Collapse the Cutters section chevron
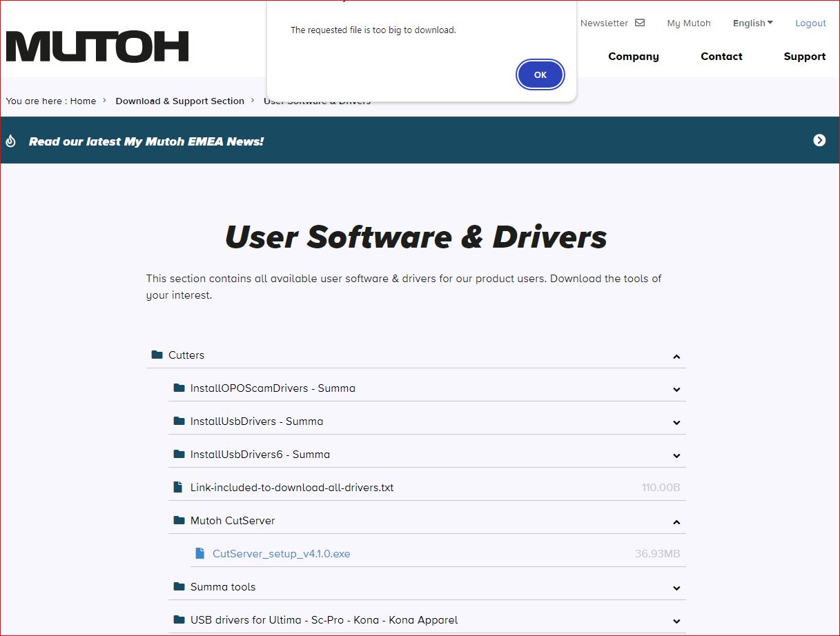 click(x=676, y=357)
